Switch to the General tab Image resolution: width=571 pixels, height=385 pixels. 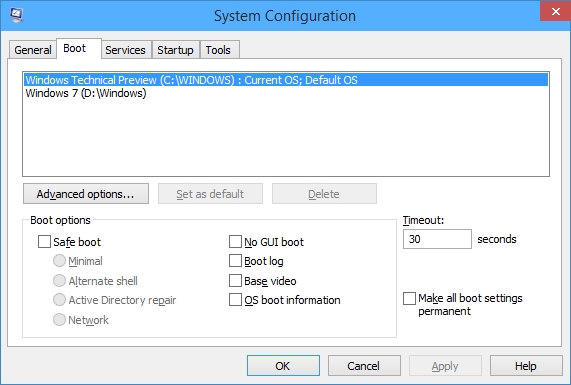click(x=33, y=50)
